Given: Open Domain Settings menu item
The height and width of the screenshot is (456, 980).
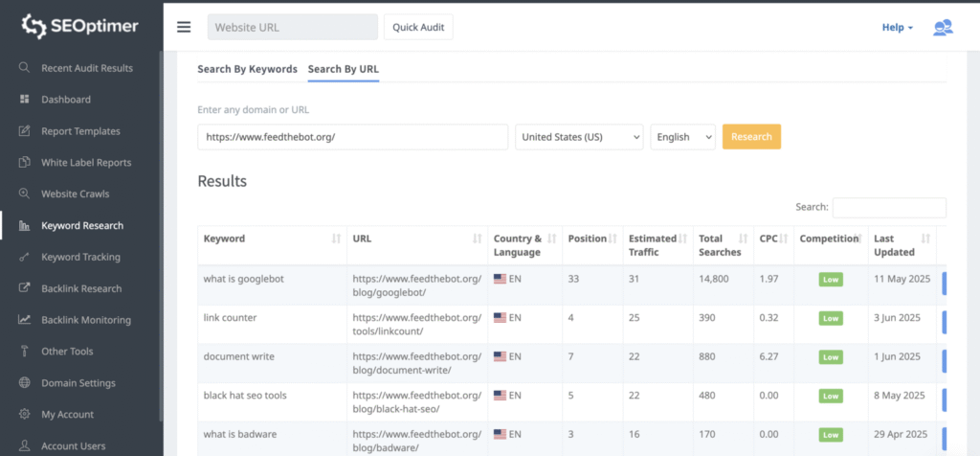Looking at the screenshot, I should 78,383.
